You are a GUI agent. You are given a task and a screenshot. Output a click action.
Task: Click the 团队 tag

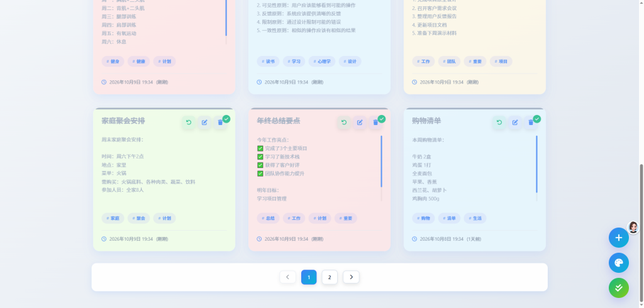tap(449, 62)
